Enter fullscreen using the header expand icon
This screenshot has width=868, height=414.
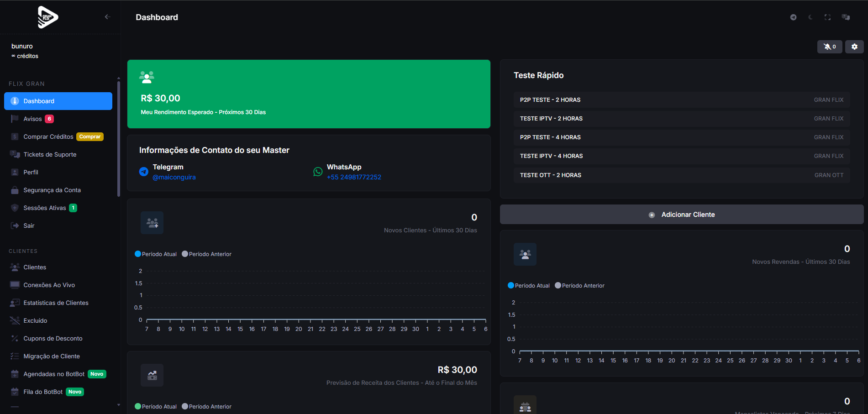[x=827, y=17]
